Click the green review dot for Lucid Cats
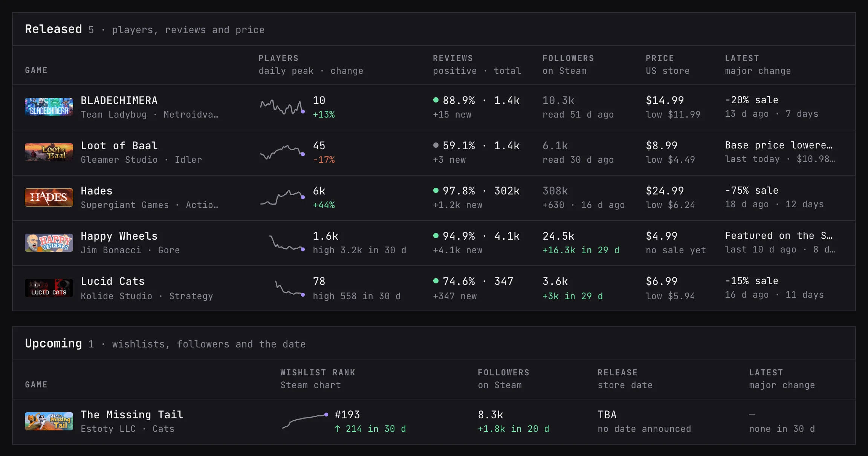 pyautogui.click(x=436, y=281)
